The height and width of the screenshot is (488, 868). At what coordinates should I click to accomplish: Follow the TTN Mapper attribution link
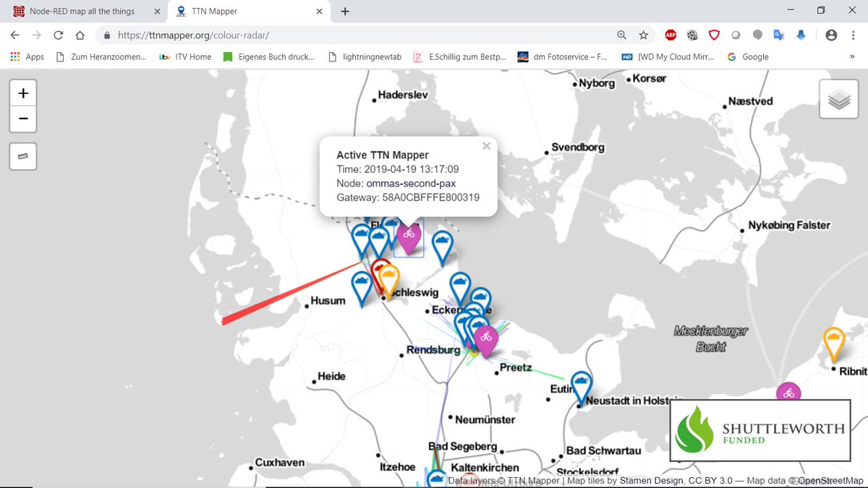tap(532, 481)
